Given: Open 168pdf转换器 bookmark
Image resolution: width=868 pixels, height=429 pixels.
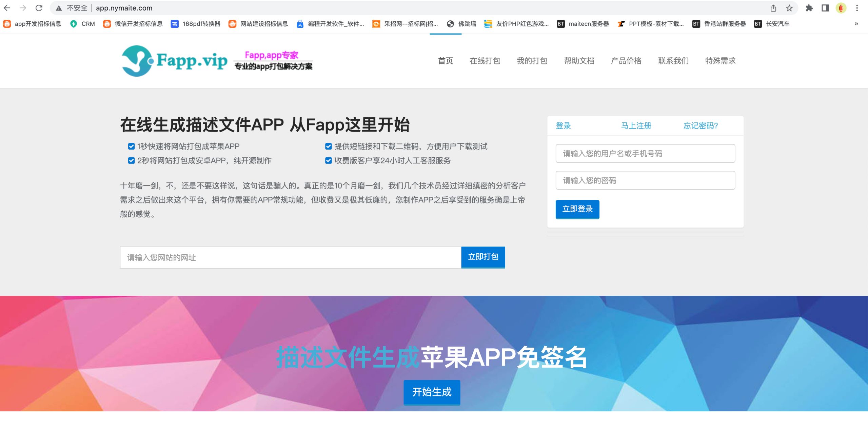Looking at the screenshot, I should tap(196, 24).
